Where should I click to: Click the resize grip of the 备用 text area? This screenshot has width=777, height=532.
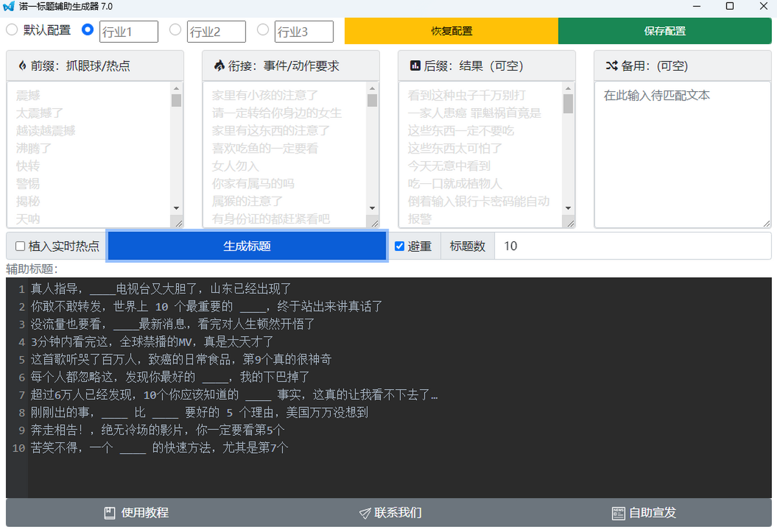766,223
